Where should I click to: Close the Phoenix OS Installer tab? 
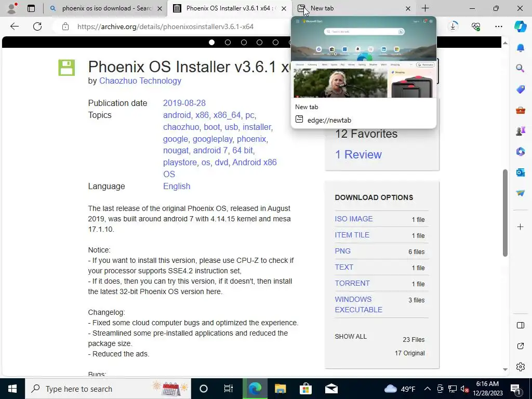[284, 8]
